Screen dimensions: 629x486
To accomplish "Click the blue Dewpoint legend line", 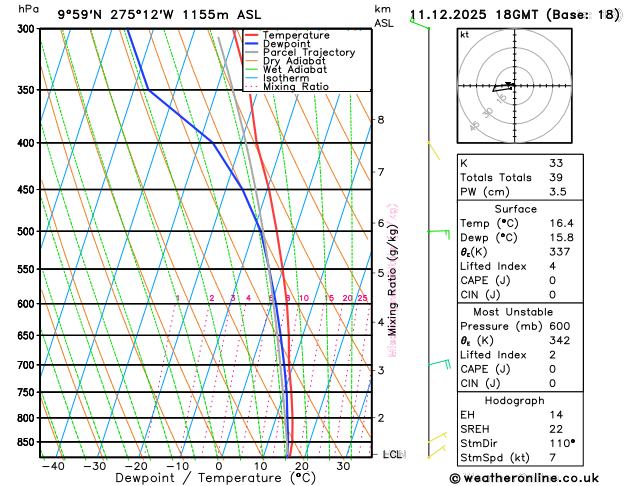I will click(x=251, y=44).
